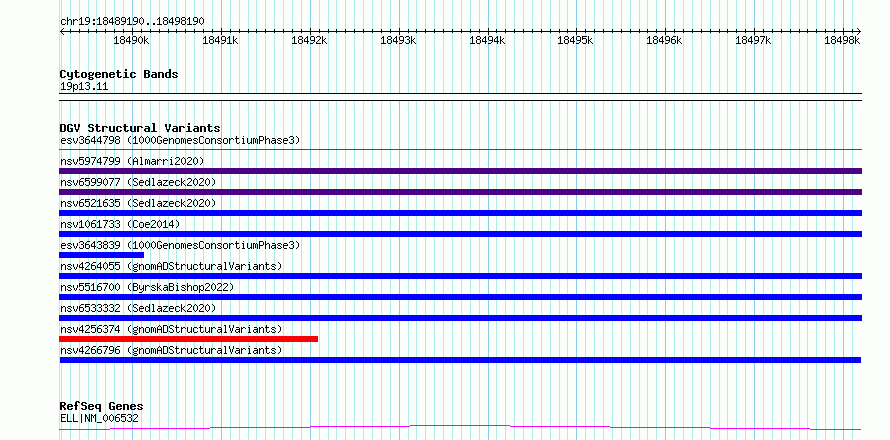
Task: Open variant nsv4266796 (gnomADStructuralVariants) label
Action: 171,350
